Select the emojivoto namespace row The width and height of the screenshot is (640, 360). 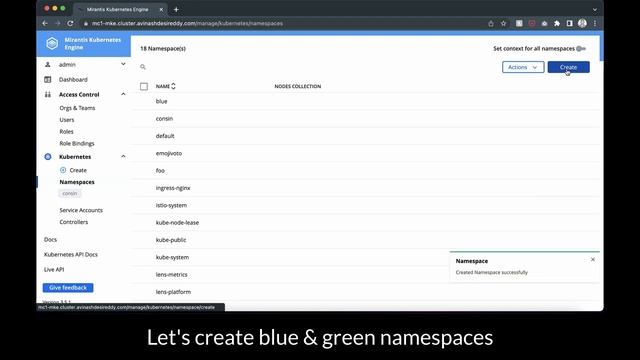pyautogui.click(x=365, y=153)
